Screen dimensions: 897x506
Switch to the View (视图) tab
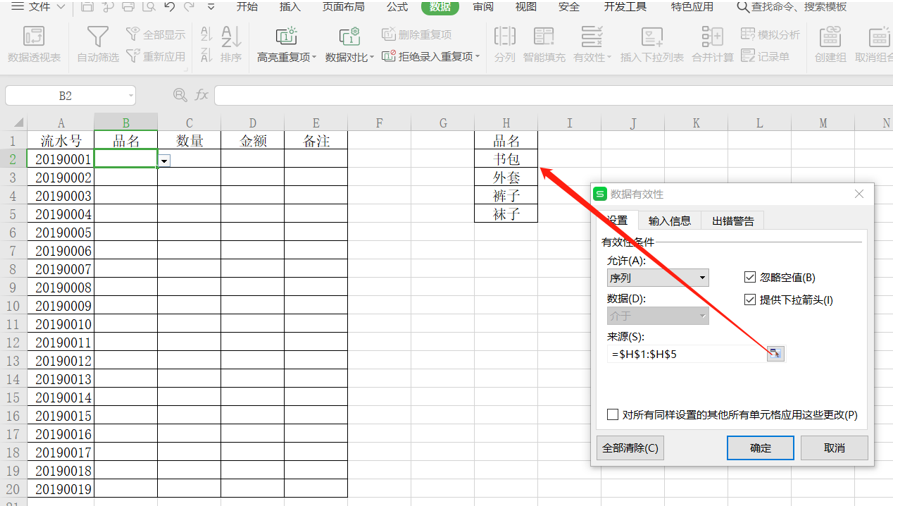(526, 7)
